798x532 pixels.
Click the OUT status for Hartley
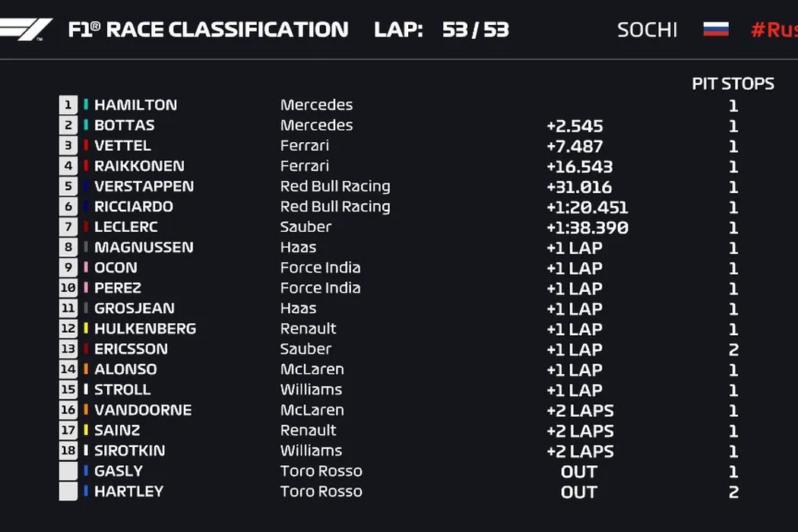click(578, 492)
